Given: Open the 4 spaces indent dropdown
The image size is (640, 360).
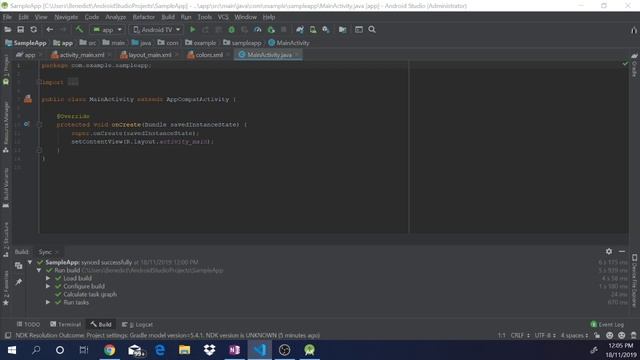Looking at the screenshot, I should (x=574, y=336).
